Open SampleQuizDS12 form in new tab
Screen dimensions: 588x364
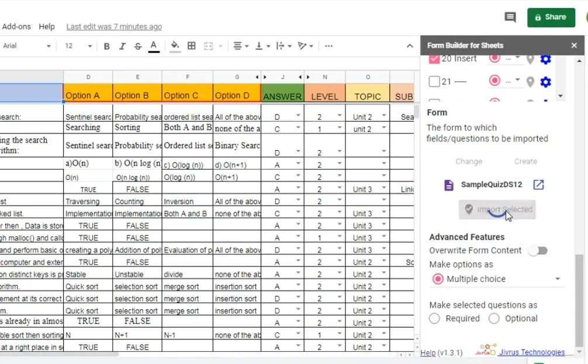click(538, 185)
